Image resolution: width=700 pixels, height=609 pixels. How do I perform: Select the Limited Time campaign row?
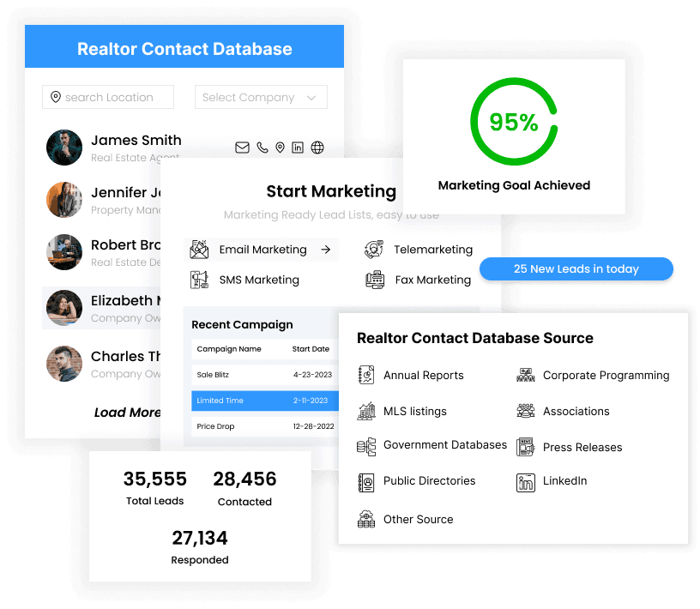click(x=265, y=401)
